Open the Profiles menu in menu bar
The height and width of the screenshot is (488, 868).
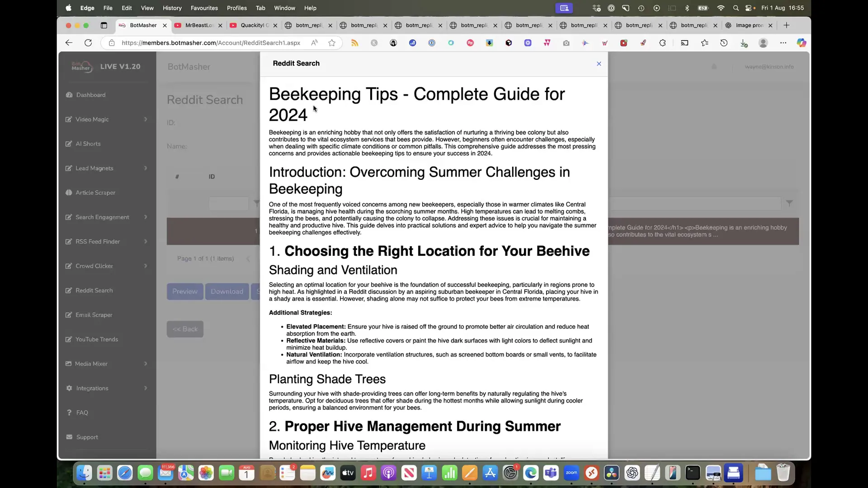coord(236,8)
